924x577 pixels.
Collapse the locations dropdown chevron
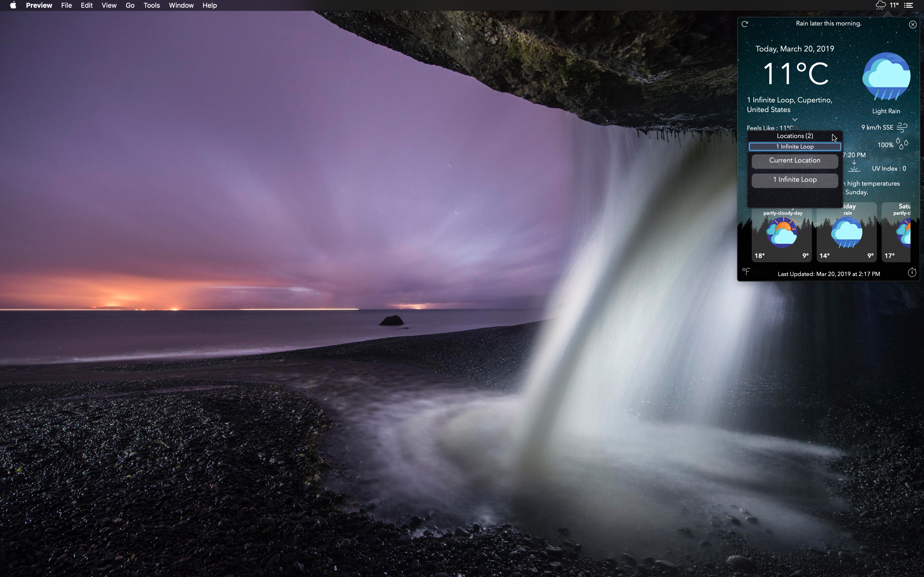795,119
